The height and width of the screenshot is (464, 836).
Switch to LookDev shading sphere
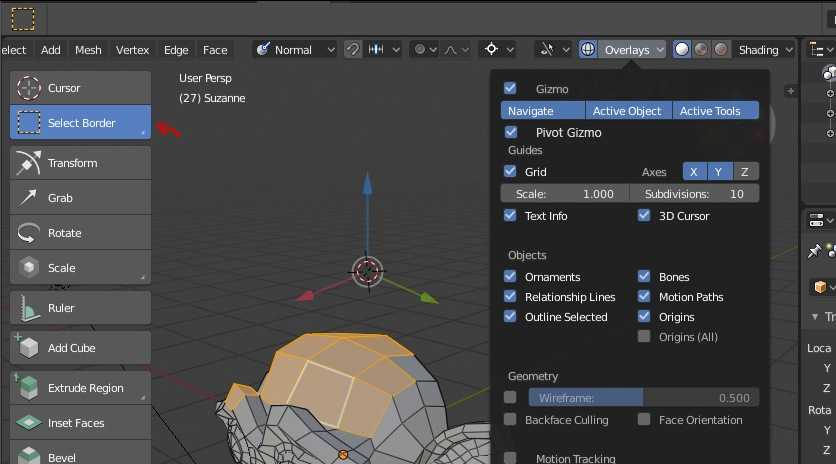(x=701, y=50)
